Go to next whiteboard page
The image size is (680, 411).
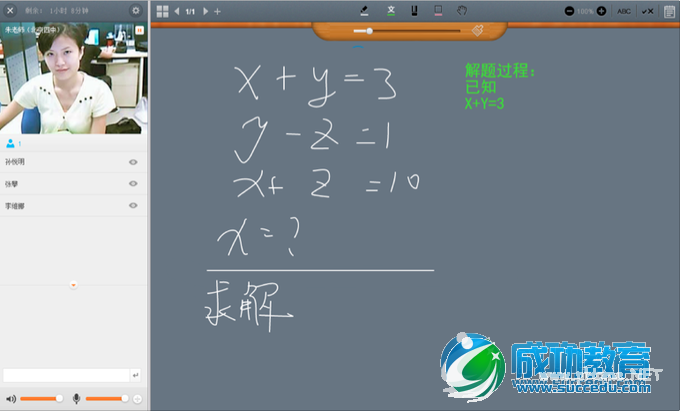pyautogui.click(x=206, y=11)
